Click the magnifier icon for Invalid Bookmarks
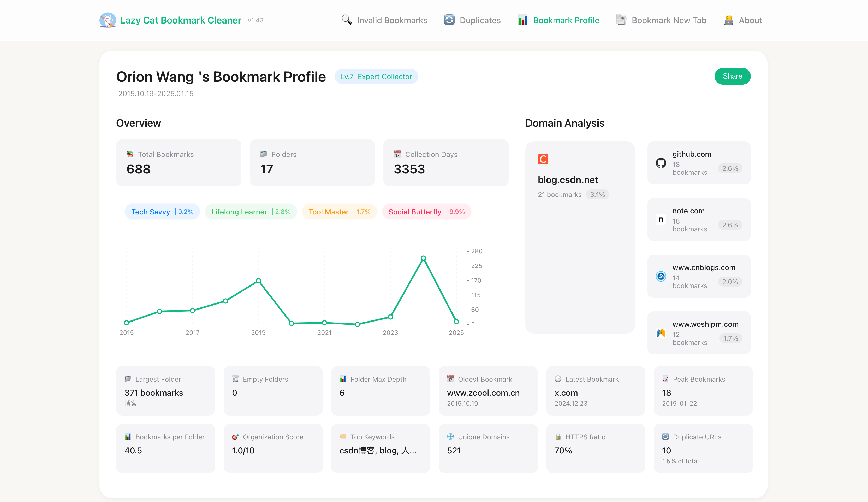The width and height of the screenshot is (868, 502). tap(347, 20)
